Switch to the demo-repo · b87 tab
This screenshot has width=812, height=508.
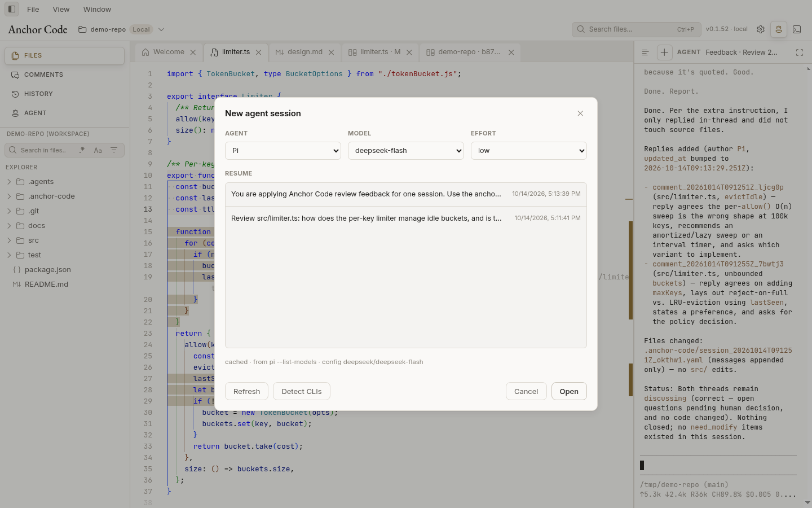(x=469, y=52)
